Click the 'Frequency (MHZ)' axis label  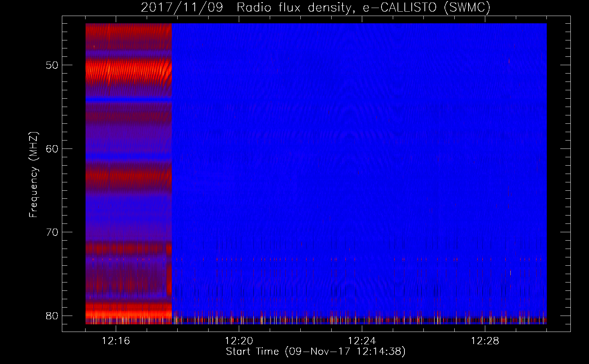click(x=33, y=175)
